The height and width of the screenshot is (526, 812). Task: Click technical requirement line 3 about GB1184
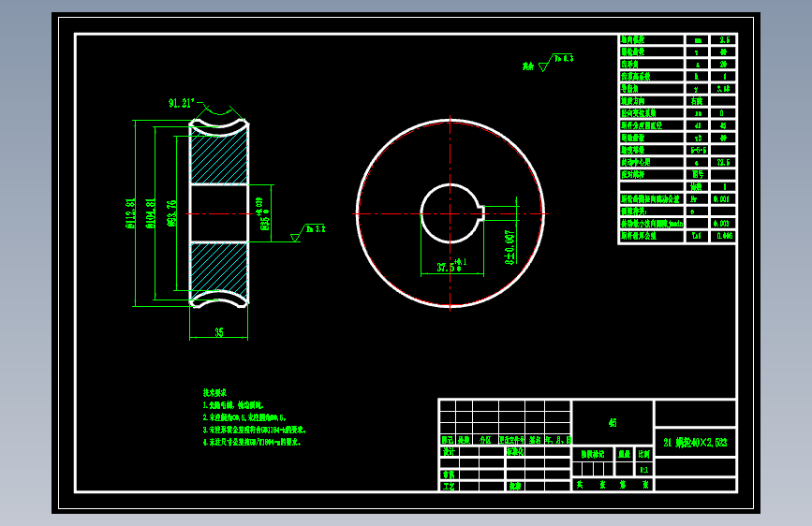point(254,430)
